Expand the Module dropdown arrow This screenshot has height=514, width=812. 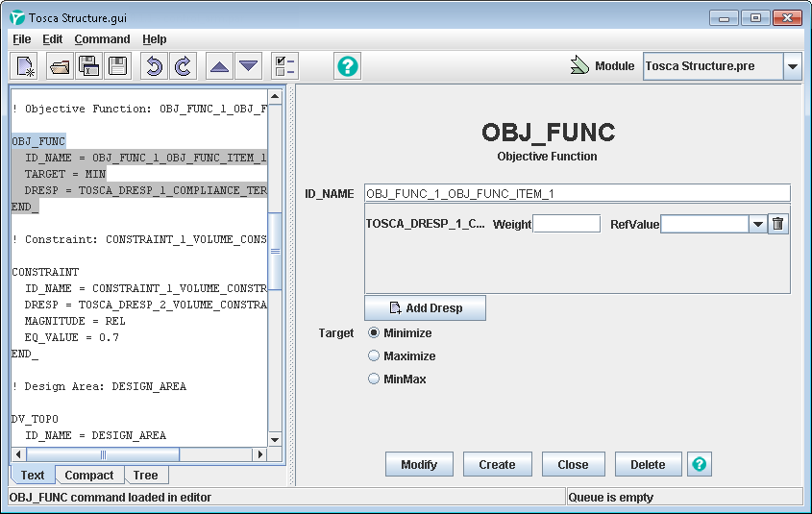793,66
